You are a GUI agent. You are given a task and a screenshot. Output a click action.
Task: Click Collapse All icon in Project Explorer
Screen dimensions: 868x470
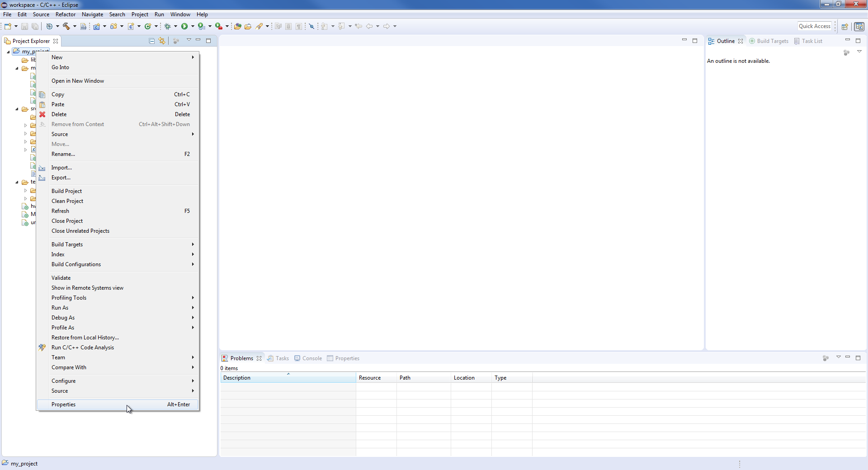(152, 41)
